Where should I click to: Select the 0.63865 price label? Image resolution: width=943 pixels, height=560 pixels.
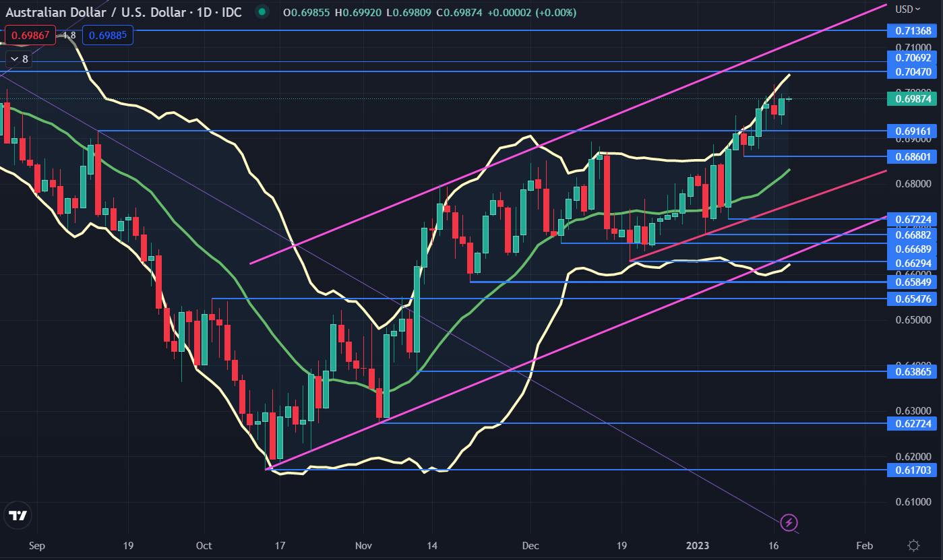[913, 371]
